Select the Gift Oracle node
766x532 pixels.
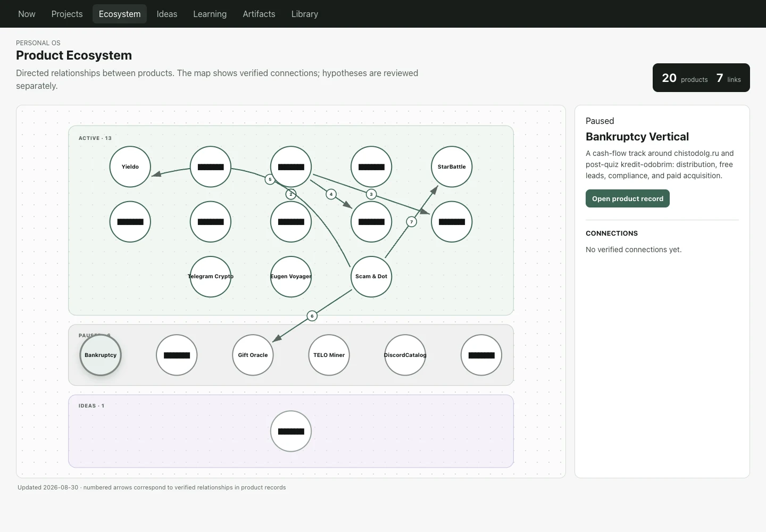253,355
